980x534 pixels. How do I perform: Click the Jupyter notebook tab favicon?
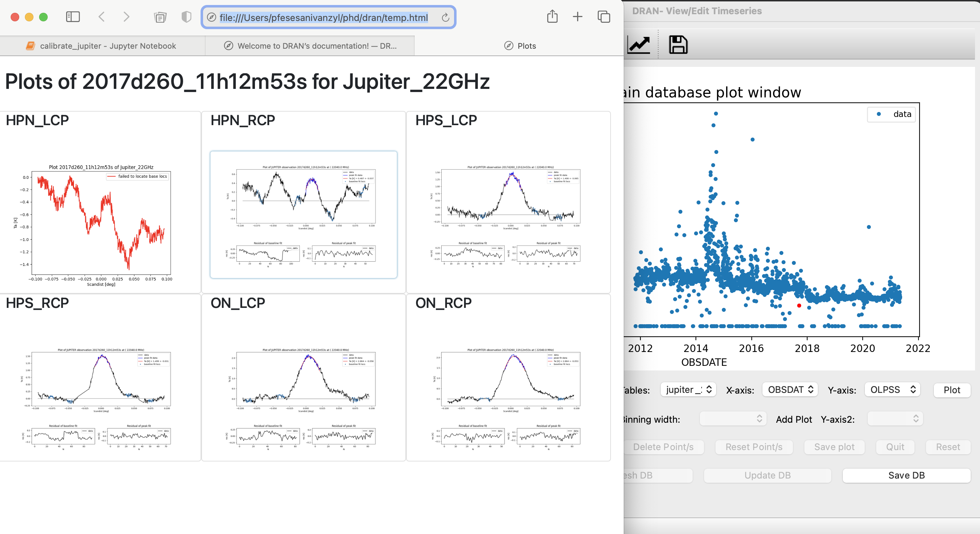(x=31, y=46)
